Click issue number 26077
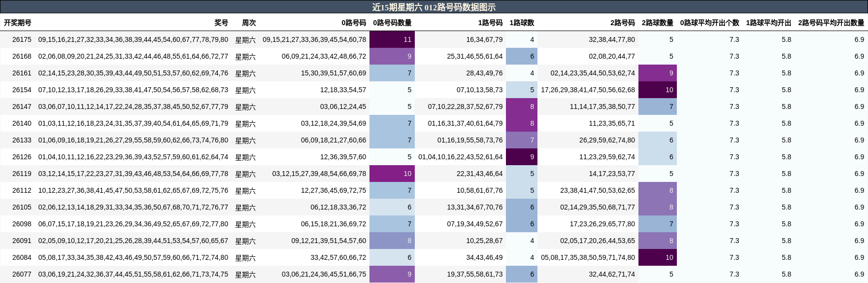The width and height of the screenshot is (868, 283). pyautogui.click(x=22, y=274)
